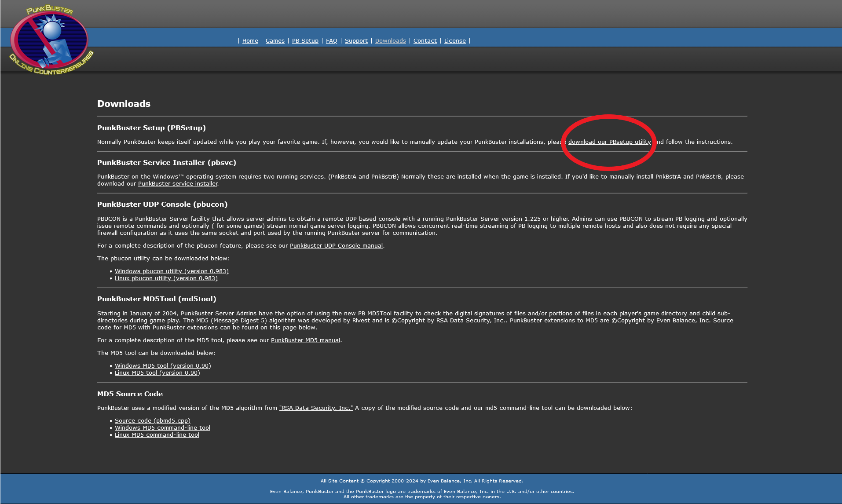Visit the Support page

pyautogui.click(x=356, y=41)
